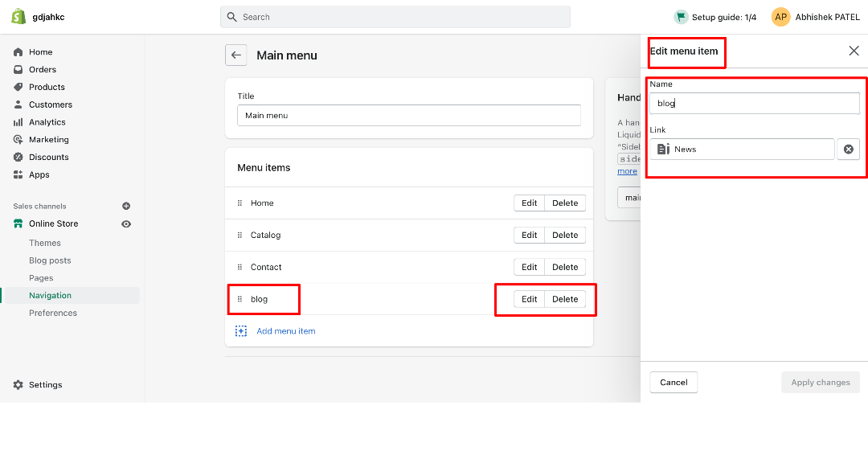Click the Apply changes button
This screenshot has width=868, height=455.
point(821,383)
